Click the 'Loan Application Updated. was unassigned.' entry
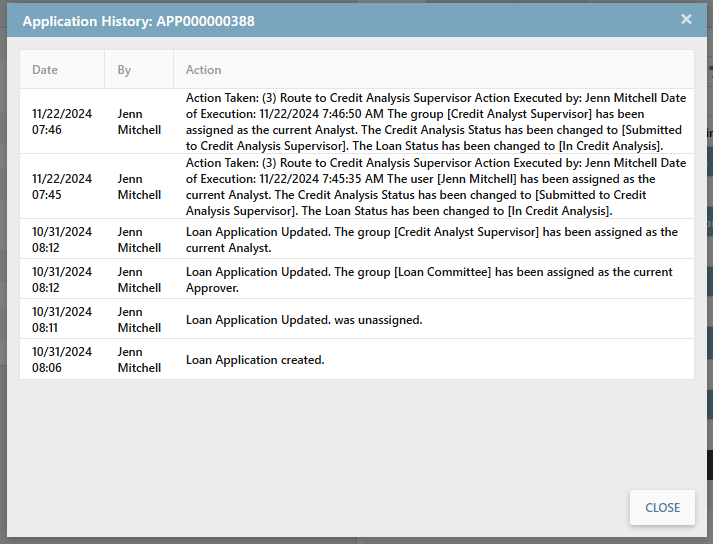Image resolution: width=713 pixels, height=544 pixels. (304, 320)
